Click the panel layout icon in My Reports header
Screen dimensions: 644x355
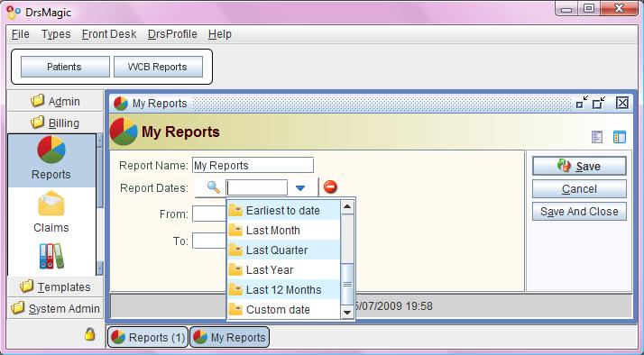pyautogui.click(x=620, y=137)
